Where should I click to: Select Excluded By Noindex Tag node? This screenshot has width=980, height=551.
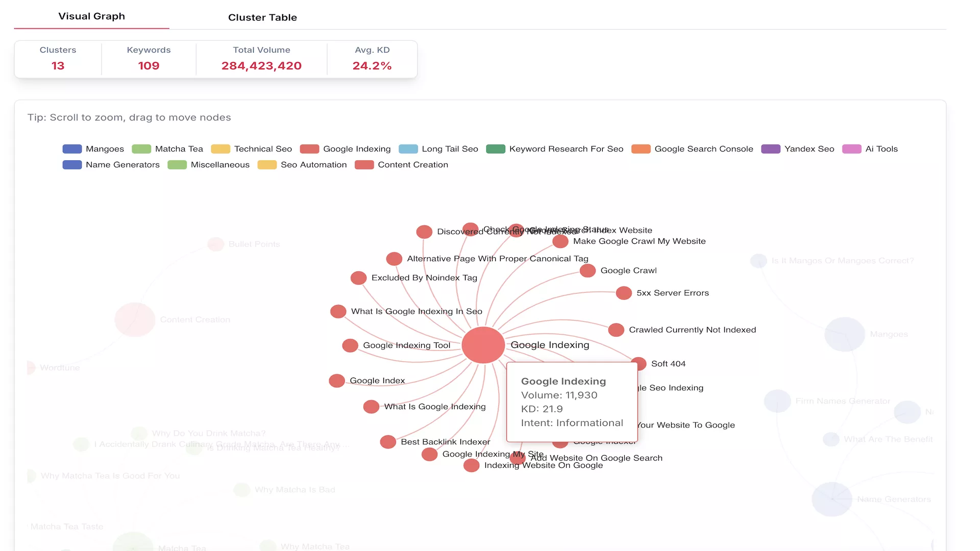point(358,278)
